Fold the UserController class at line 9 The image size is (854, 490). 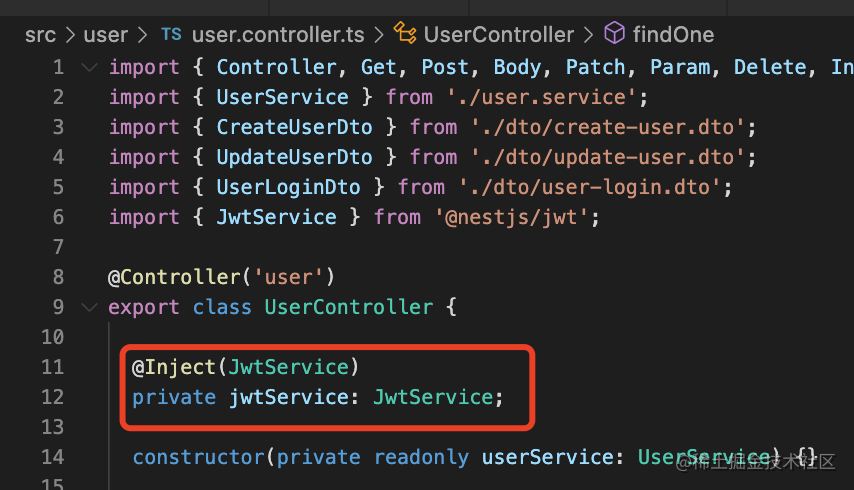[x=89, y=308]
